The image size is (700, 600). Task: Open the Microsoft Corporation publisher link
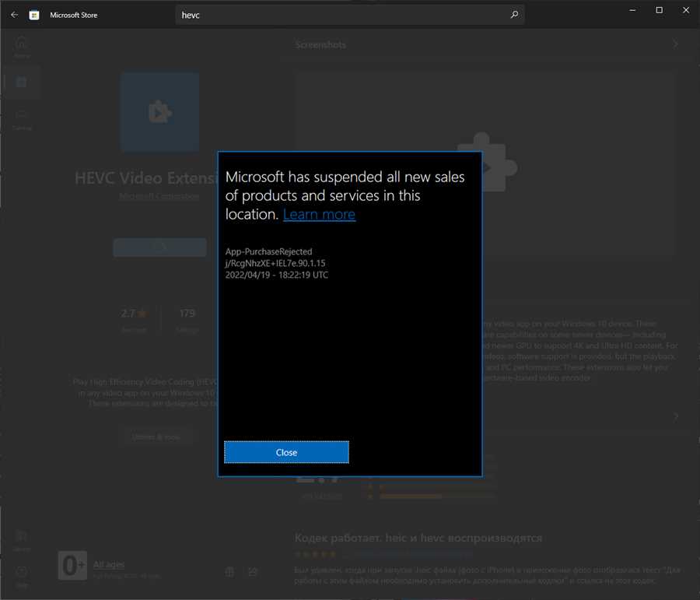click(x=159, y=196)
